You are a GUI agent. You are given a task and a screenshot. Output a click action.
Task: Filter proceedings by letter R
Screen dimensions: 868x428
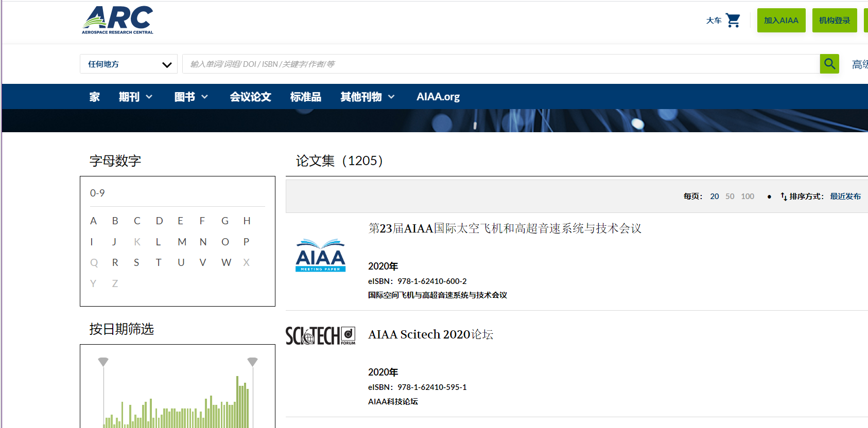coord(115,262)
